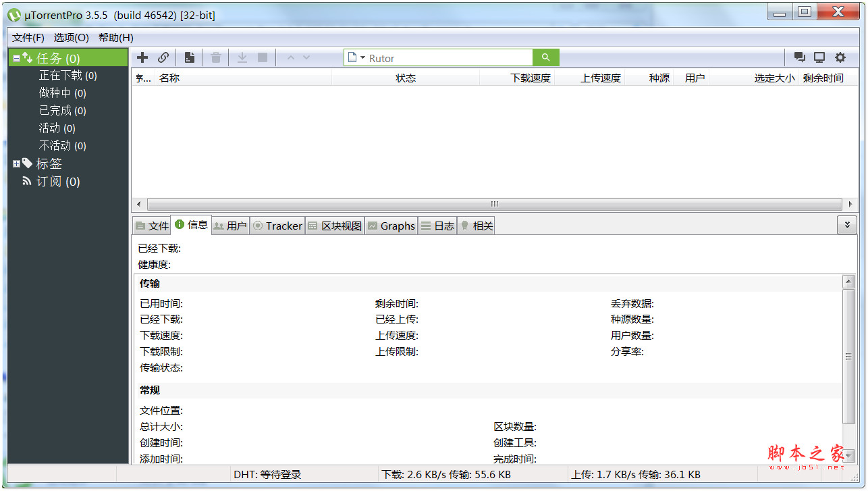This screenshot has height=491, width=868.
Task: Click the 上传: 1.7 KB/s status bar entry
Action: (x=636, y=474)
